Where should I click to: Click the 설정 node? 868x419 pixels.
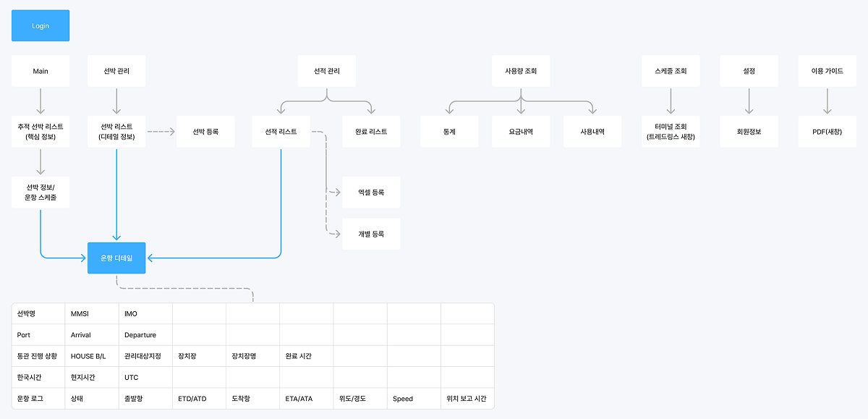coord(749,70)
